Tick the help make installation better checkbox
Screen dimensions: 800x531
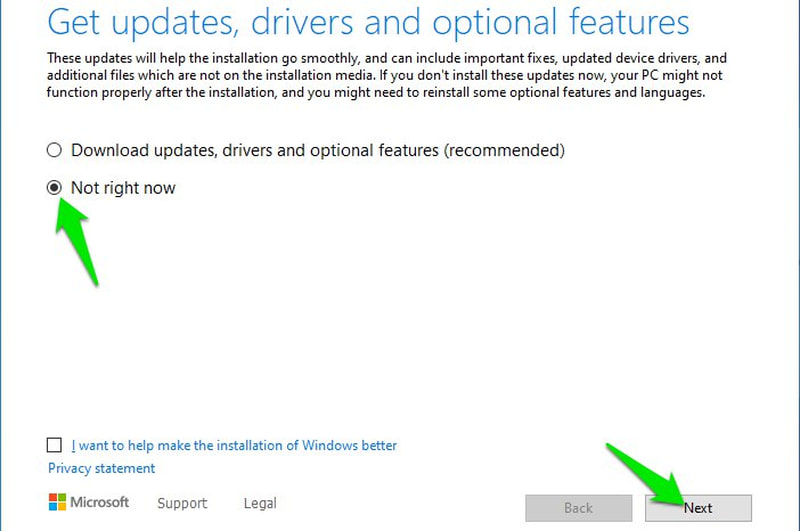(x=54, y=445)
